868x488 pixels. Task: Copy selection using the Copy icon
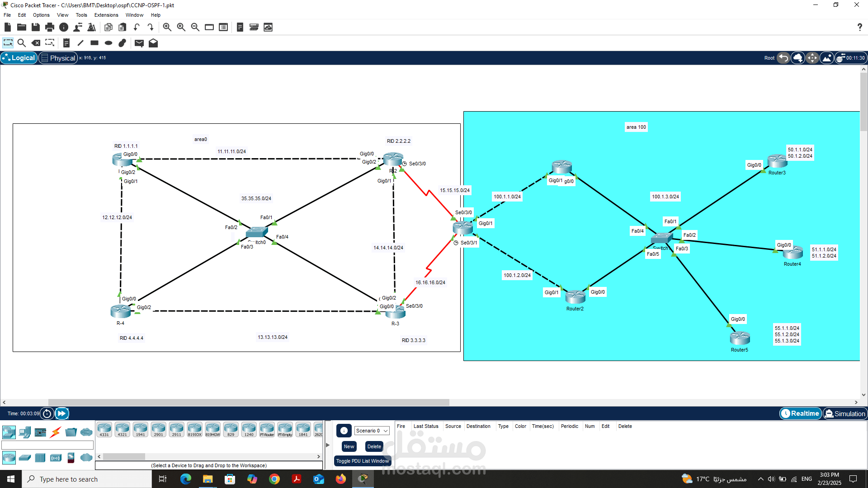tap(108, 27)
